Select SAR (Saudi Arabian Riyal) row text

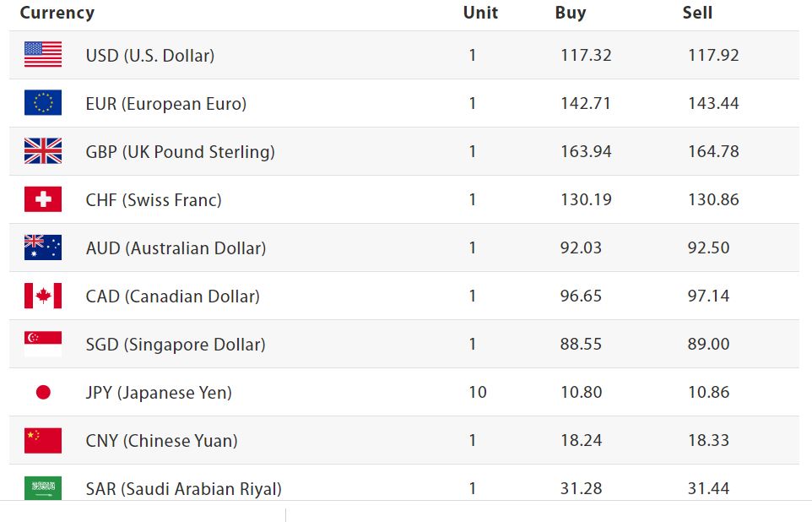point(184,489)
